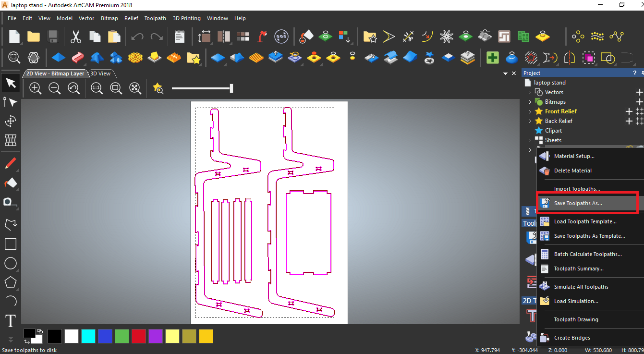Expand the Front Relief tree node

[x=530, y=111]
